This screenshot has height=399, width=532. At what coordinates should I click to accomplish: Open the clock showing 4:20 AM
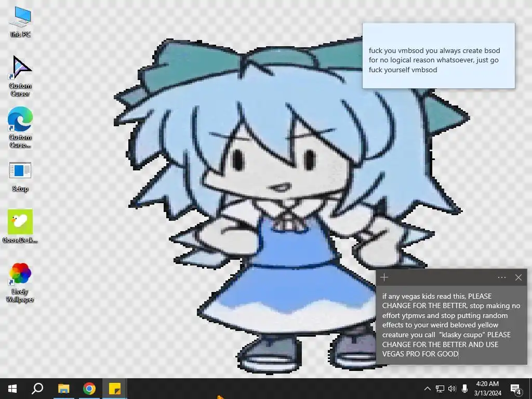487,389
